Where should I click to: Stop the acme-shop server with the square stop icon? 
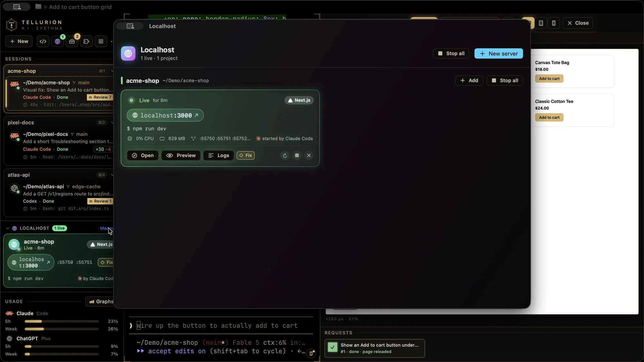[297, 156]
